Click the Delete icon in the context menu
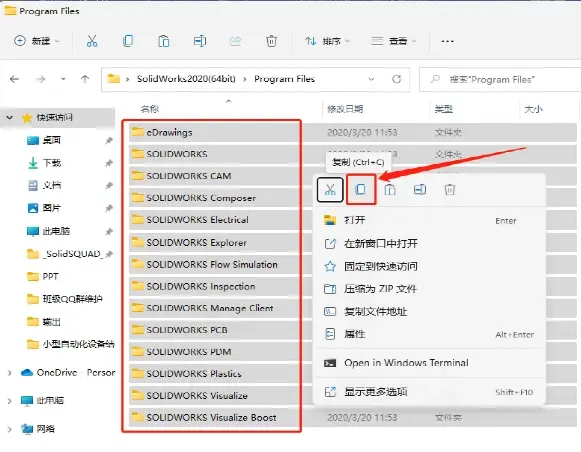Screen dimensions: 581x452 (x=449, y=190)
